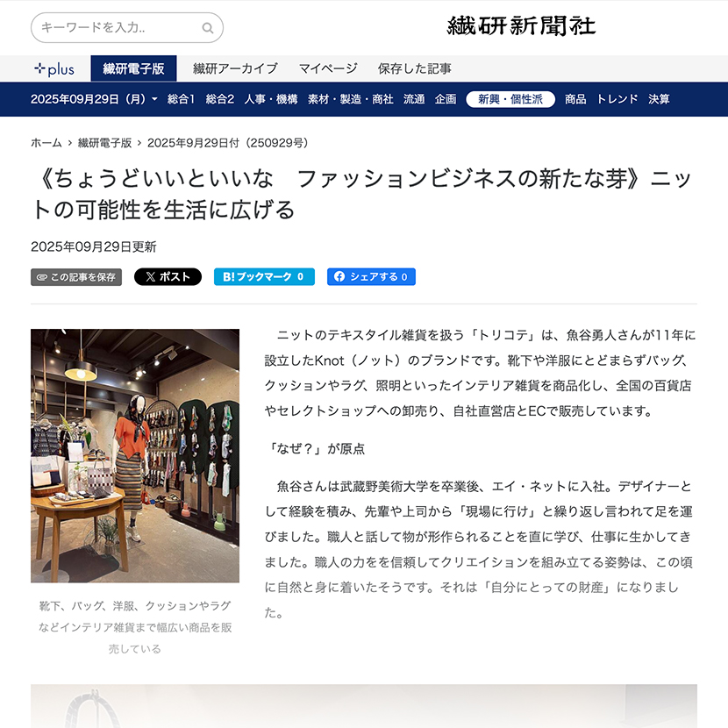
Task: Select the 総合1 section
Action: point(181,99)
